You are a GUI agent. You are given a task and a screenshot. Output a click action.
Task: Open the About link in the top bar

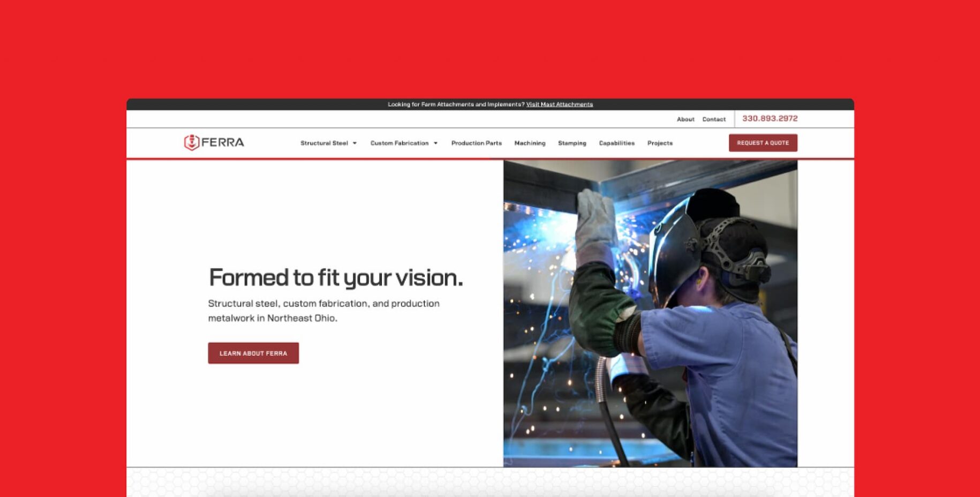(x=685, y=119)
